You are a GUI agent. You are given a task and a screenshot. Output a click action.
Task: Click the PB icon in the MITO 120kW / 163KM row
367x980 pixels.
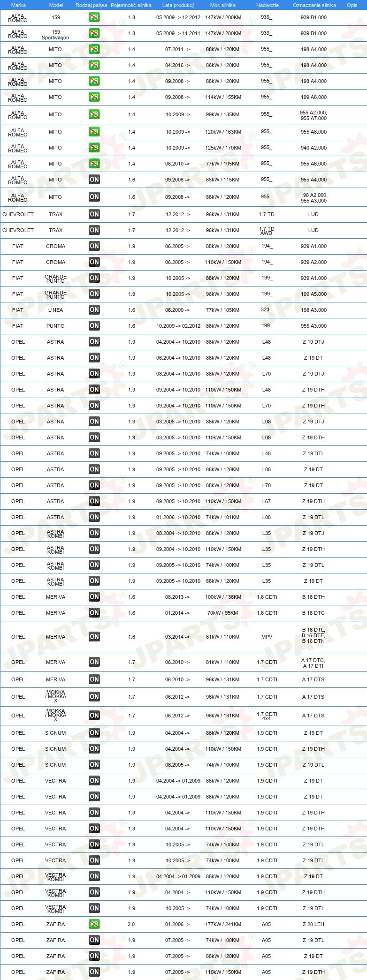pyautogui.click(x=94, y=132)
